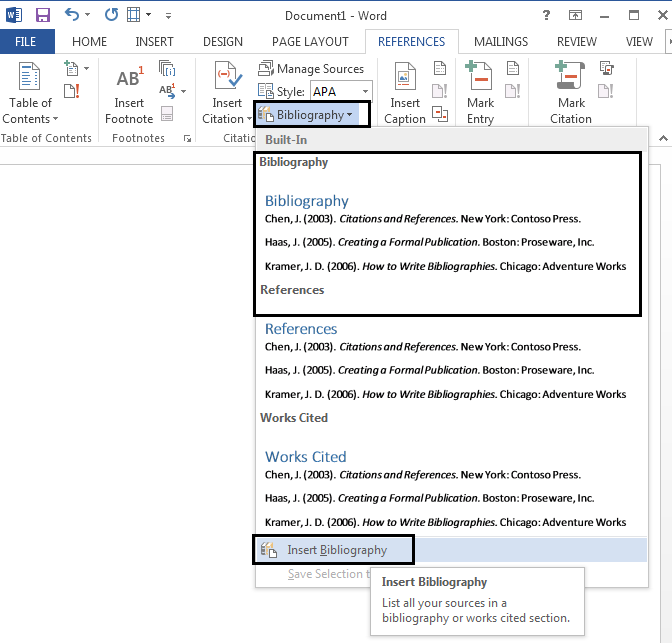The image size is (672, 643).
Task: Save the document using the floppy disk icon
Action: 43,15
